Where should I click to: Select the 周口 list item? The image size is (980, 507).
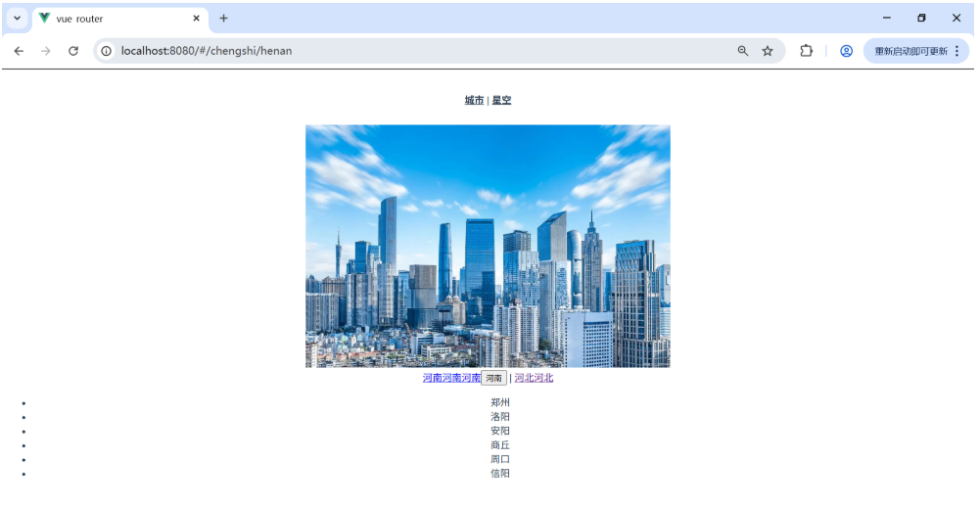click(500, 459)
